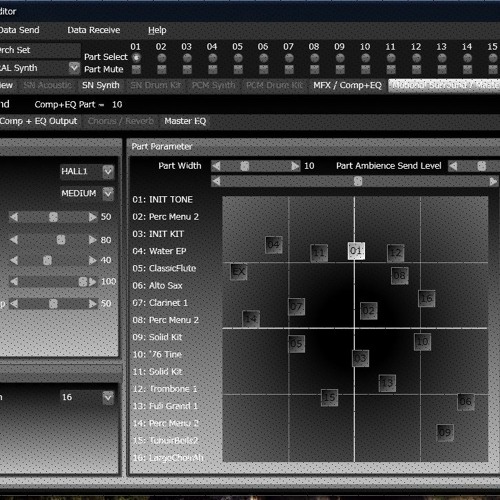Toggle Part Mute for part 10

pos(365,69)
